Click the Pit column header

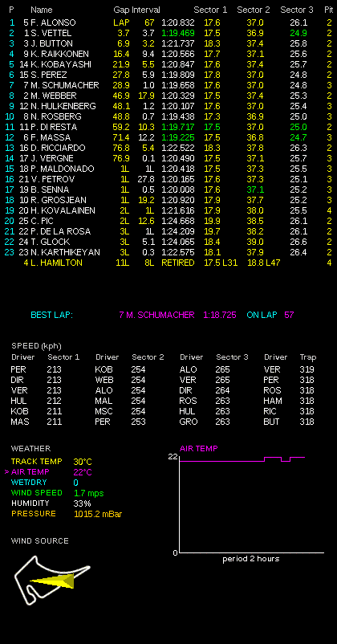point(328,10)
